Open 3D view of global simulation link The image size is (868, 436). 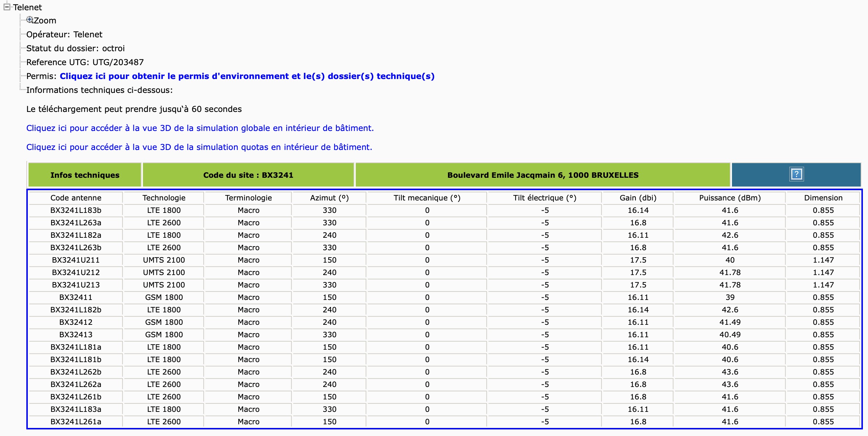coord(200,128)
